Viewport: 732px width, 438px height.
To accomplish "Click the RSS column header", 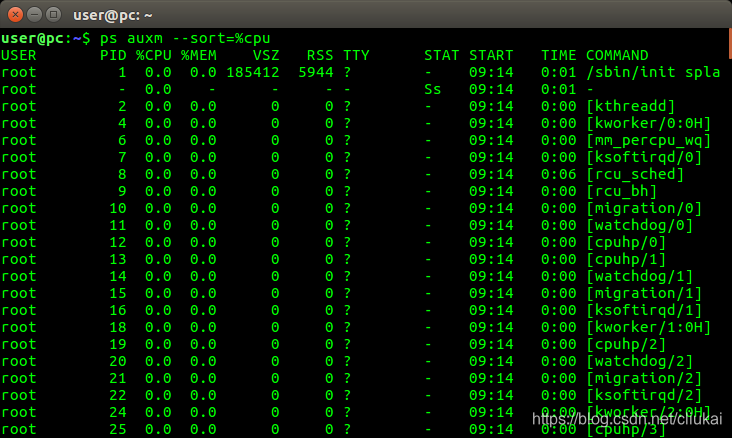I will point(320,56).
